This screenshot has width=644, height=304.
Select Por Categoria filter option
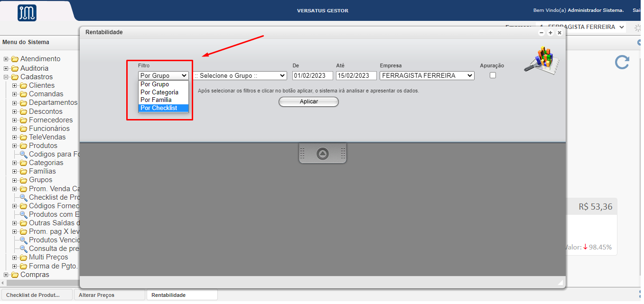click(159, 92)
